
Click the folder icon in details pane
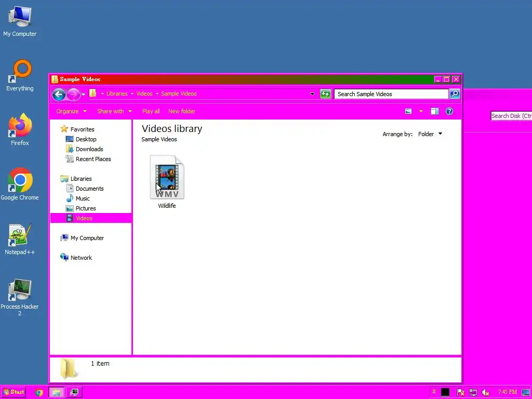69,369
